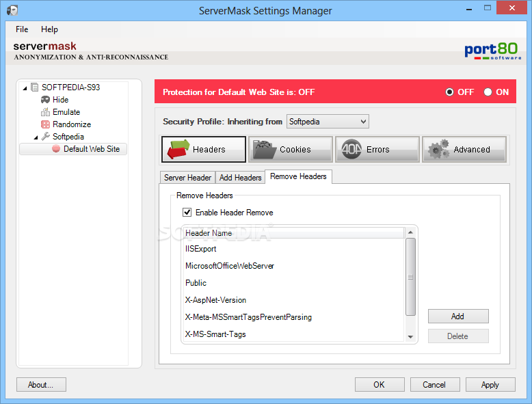532x404 pixels.
Task: Click the header list scrollbar thumb
Action: 410,277
